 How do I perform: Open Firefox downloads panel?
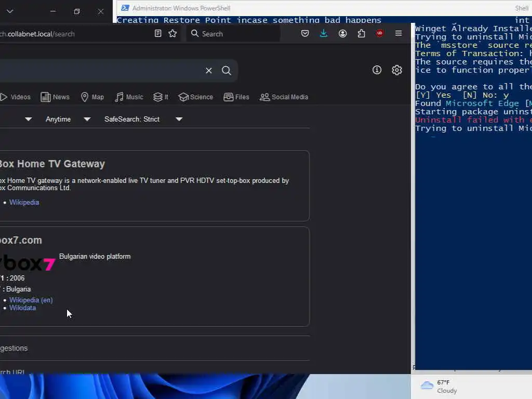coord(324,33)
